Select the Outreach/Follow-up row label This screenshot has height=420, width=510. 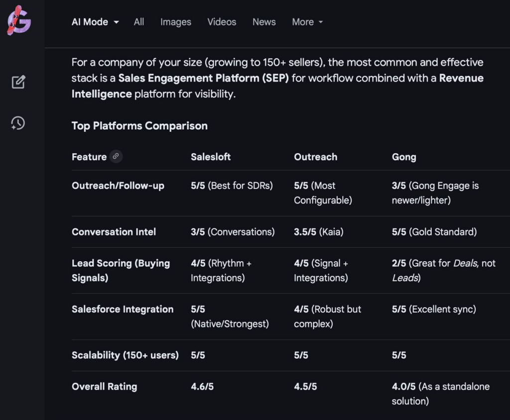click(118, 186)
